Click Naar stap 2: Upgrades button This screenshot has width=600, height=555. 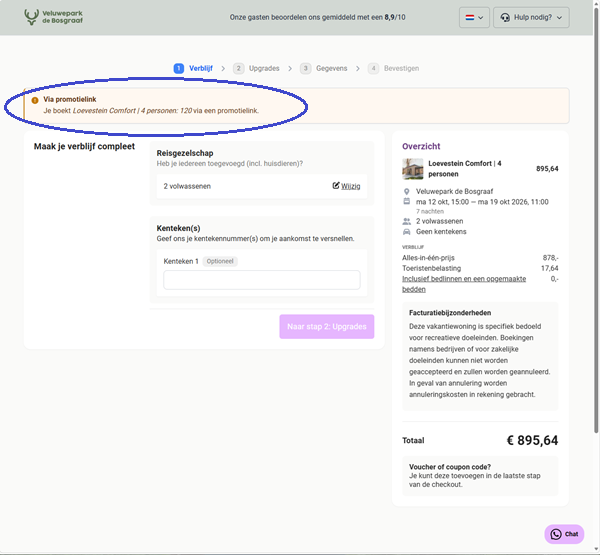click(x=327, y=326)
